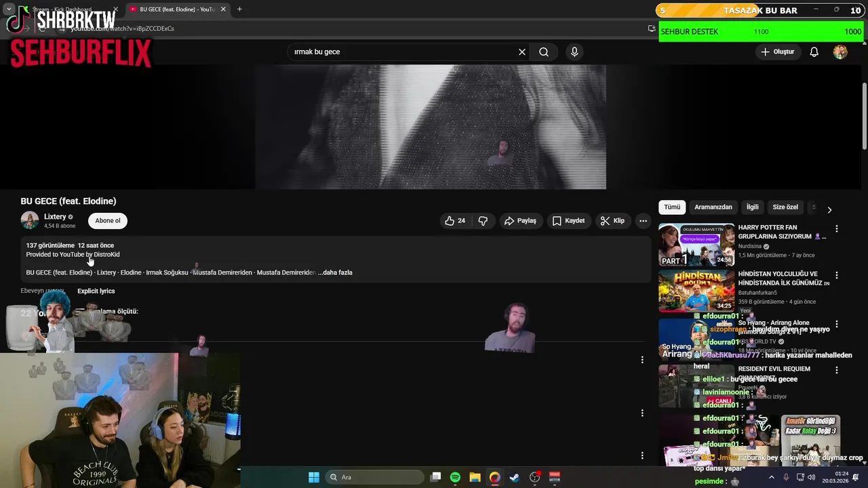Select the İlgili filter chip
The image size is (868, 488).
pos(753,207)
